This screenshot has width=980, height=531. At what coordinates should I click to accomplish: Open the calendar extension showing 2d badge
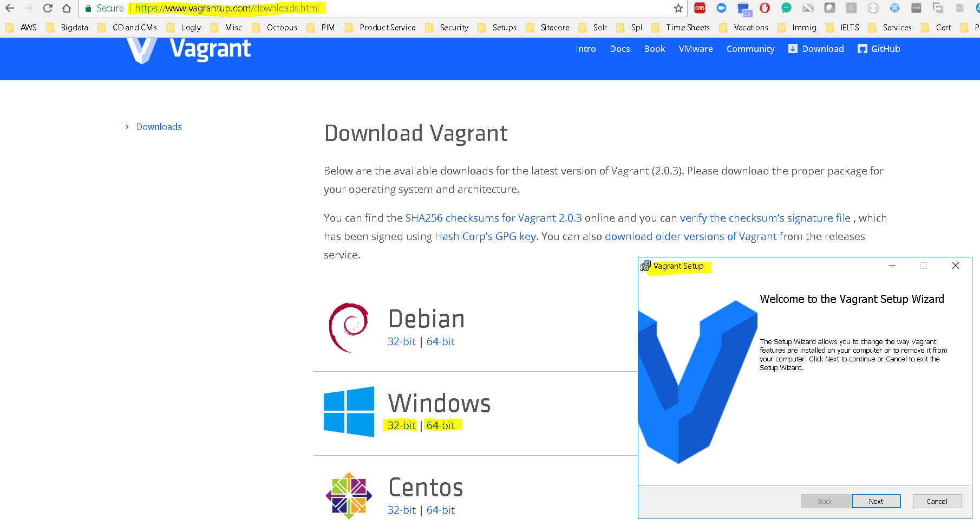[744, 9]
